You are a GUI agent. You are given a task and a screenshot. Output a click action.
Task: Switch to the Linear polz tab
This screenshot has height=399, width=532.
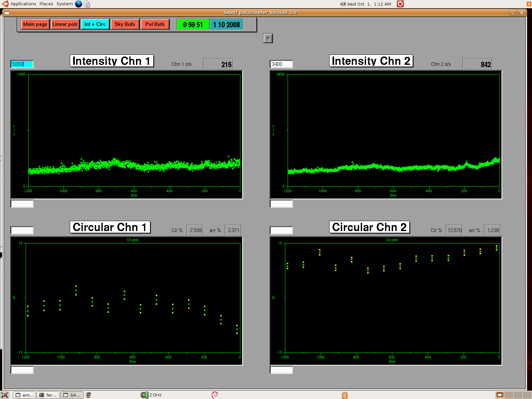pos(65,24)
